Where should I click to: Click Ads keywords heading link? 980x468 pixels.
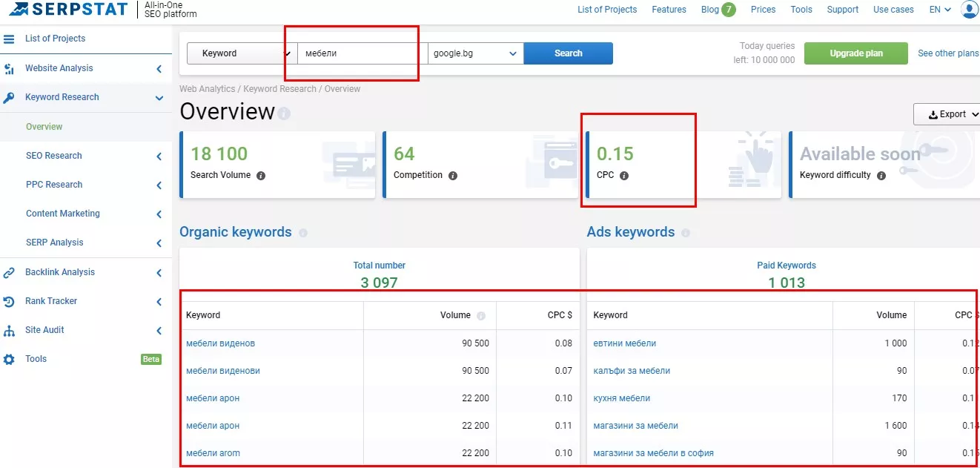pyautogui.click(x=631, y=232)
